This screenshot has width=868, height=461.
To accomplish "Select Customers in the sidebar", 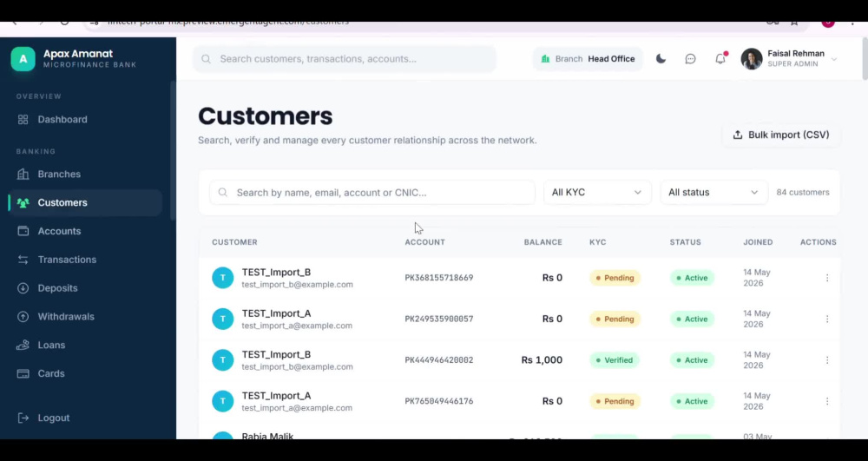I will [x=86, y=202].
